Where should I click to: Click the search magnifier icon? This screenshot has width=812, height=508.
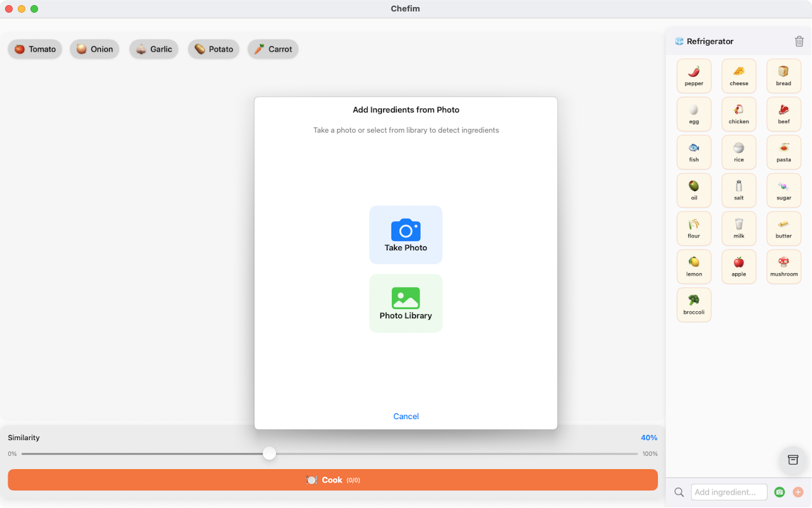(x=679, y=492)
